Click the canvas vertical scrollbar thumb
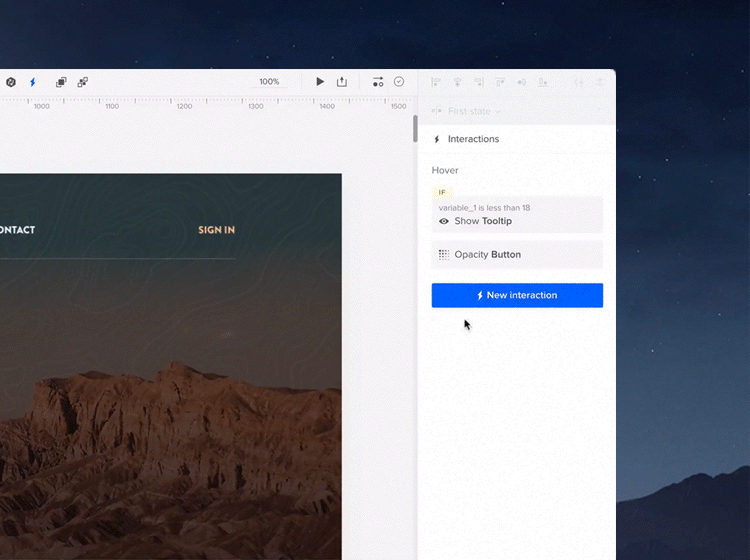 415,128
